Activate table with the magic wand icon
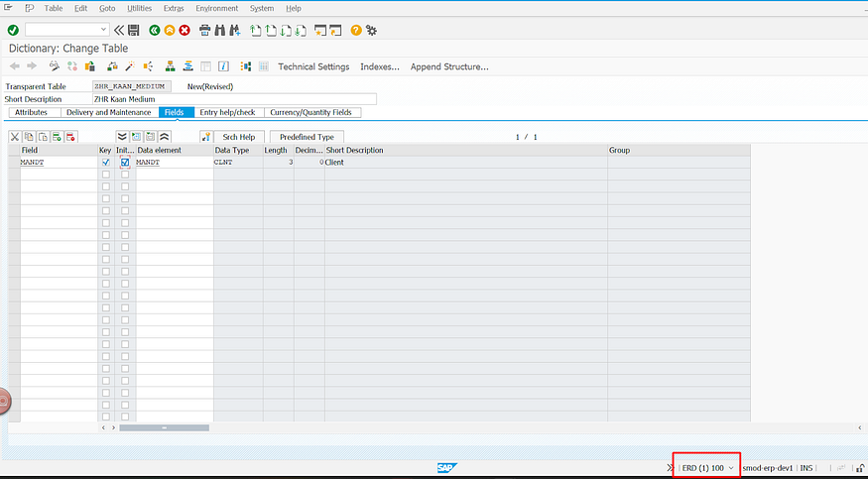This screenshot has width=868, height=479. [x=130, y=66]
